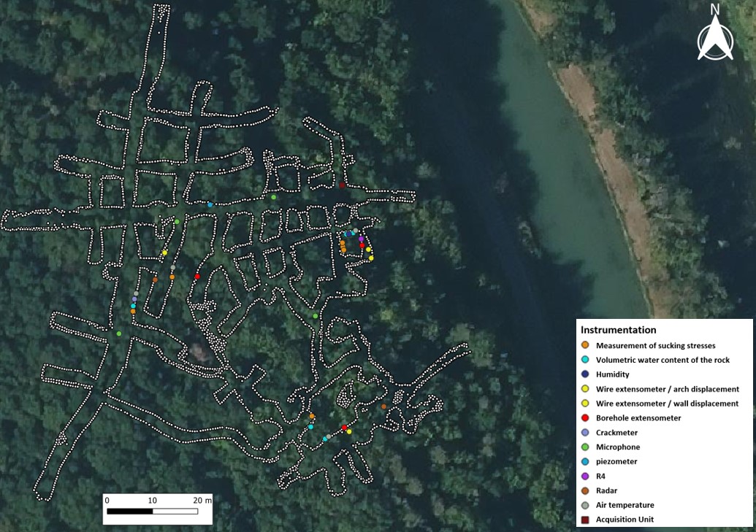
Task: Select the 'piezometer' legend label
Action: point(616,462)
